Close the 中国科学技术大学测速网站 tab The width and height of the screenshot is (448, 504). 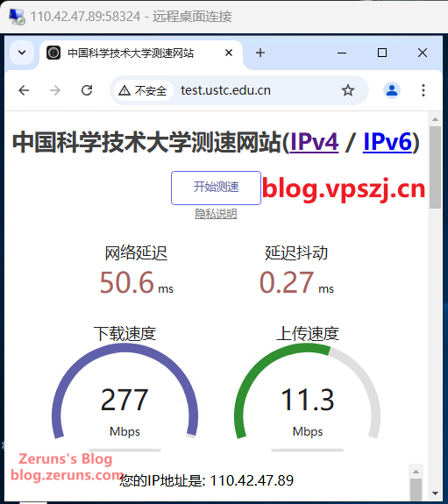pos(229,53)
